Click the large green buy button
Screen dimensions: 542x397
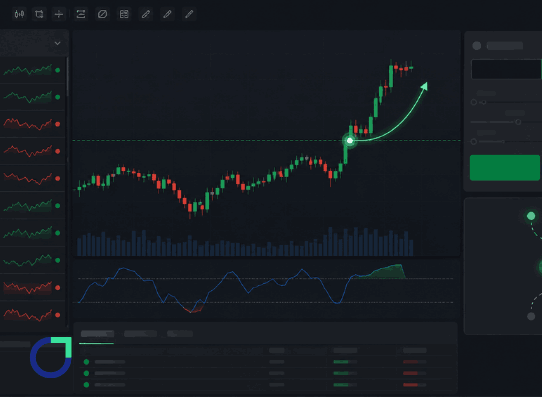click(505, 168)
